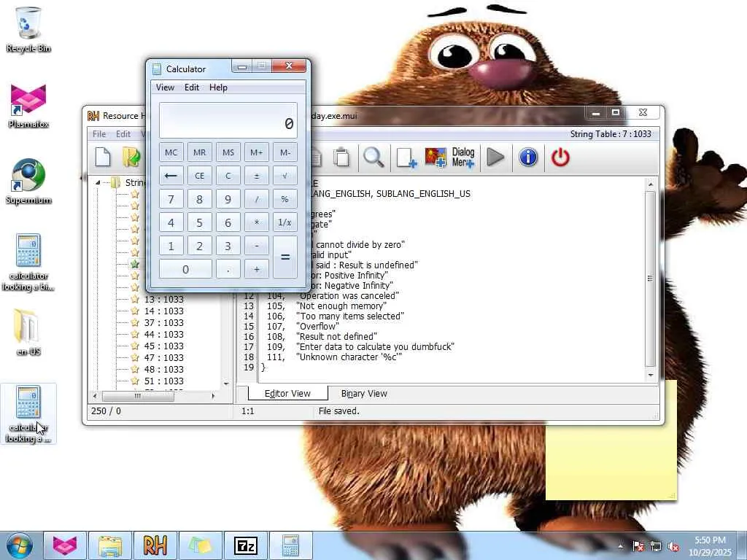Open the Resource Hacker File menu

[99, 134]
